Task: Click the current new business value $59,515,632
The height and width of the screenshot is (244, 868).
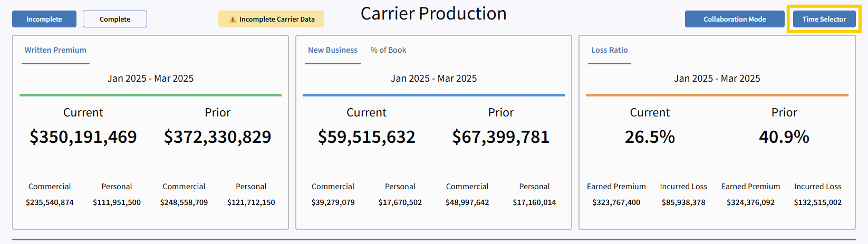Action: (367, 137)
